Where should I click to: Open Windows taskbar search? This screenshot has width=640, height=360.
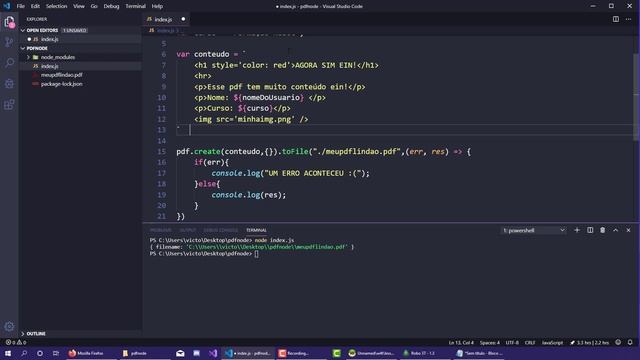[x=24, y=353]
